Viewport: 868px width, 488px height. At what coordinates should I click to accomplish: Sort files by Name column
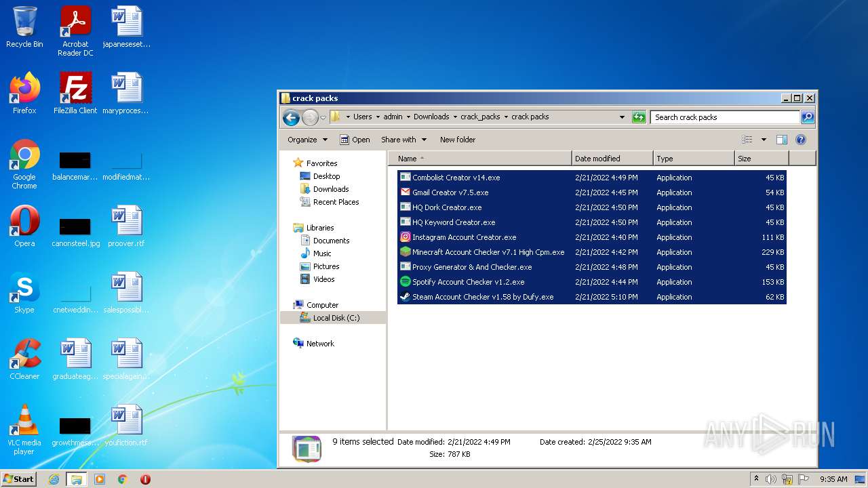[x=480, y=159]
